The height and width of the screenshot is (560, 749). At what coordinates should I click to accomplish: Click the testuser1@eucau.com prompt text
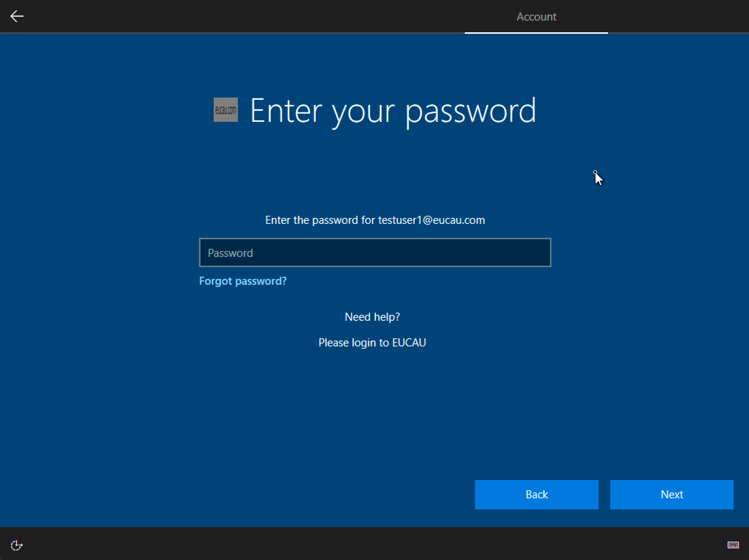[x=431, y=220]
